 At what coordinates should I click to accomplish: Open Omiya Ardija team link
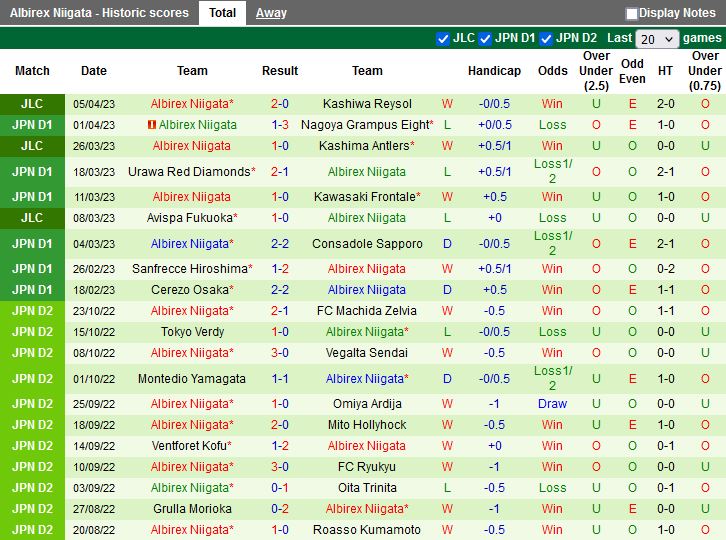[367, 404]
